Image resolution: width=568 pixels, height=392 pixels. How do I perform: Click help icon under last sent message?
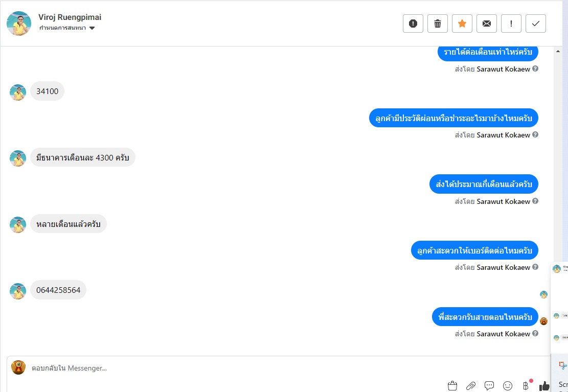pyautogui.click(x=535, y=333)
